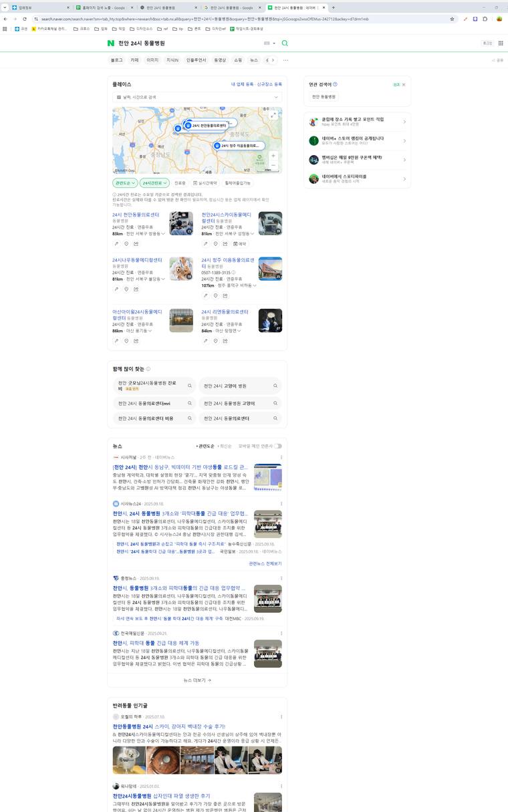Zoom in on the map with plus button
The height and width of the screenshot is (812, 508).
(x=273, y=156)
